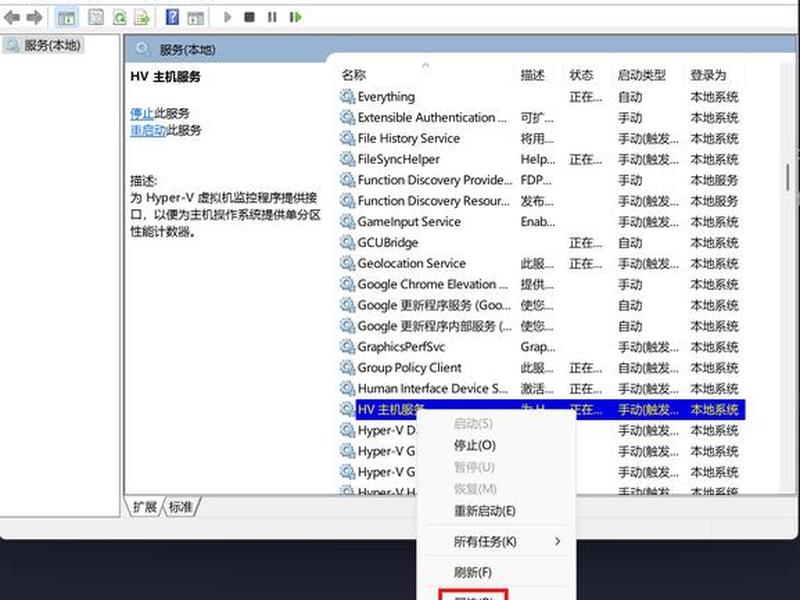Select the highlighted HV 主机服务 row name
The height and width of the screenshot is (600, 800).
click(391, 410)
